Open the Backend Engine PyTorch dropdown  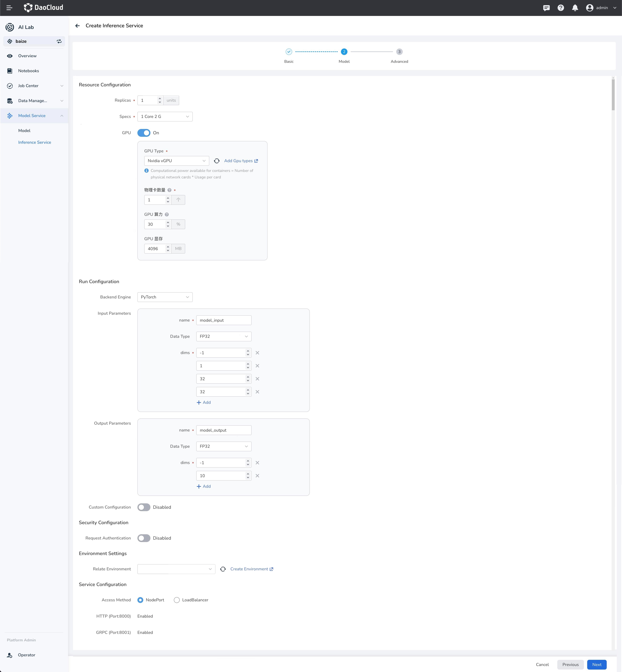(x=165, y=297)
